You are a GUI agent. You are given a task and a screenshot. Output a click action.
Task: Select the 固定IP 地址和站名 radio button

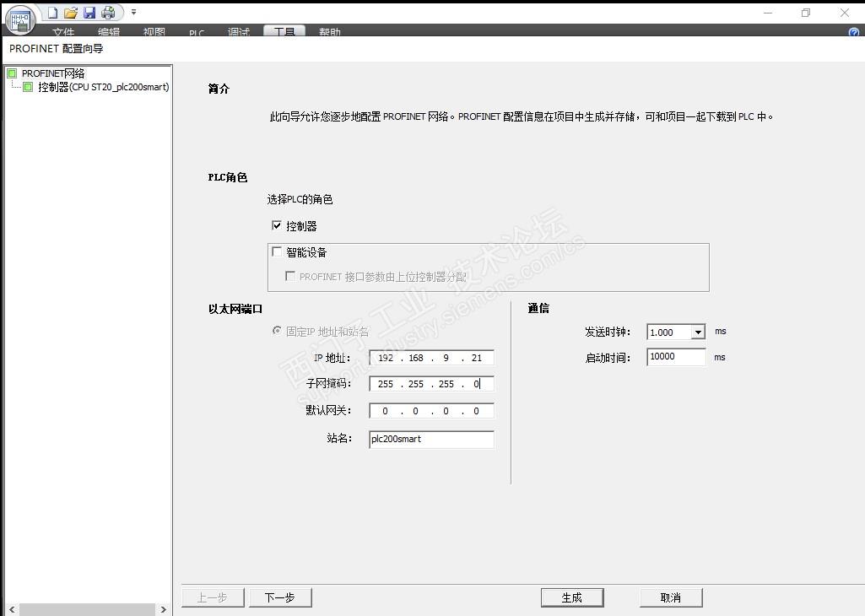tap(277, 331)
